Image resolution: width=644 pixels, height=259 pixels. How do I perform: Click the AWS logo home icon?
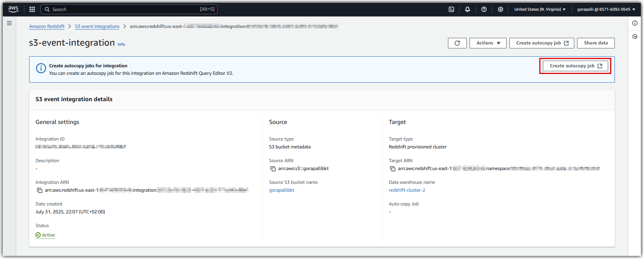13,9
